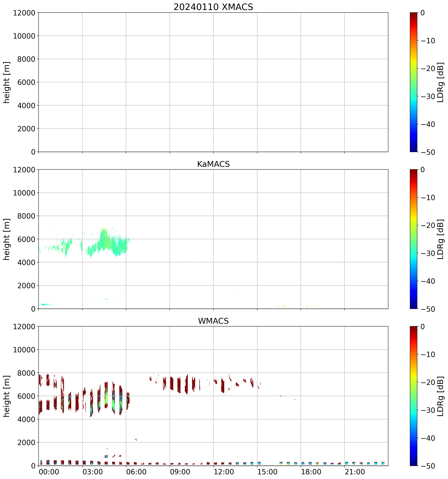Click the 12000 tick on XMACS y-axis
Viewport: 448px width, 479px height.
click(x=24, y=13)
